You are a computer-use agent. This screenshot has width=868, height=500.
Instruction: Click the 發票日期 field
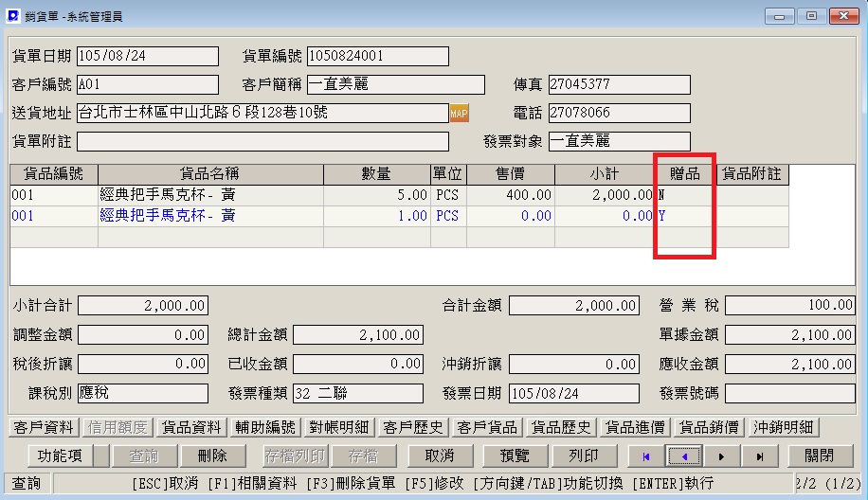(574, 393)
